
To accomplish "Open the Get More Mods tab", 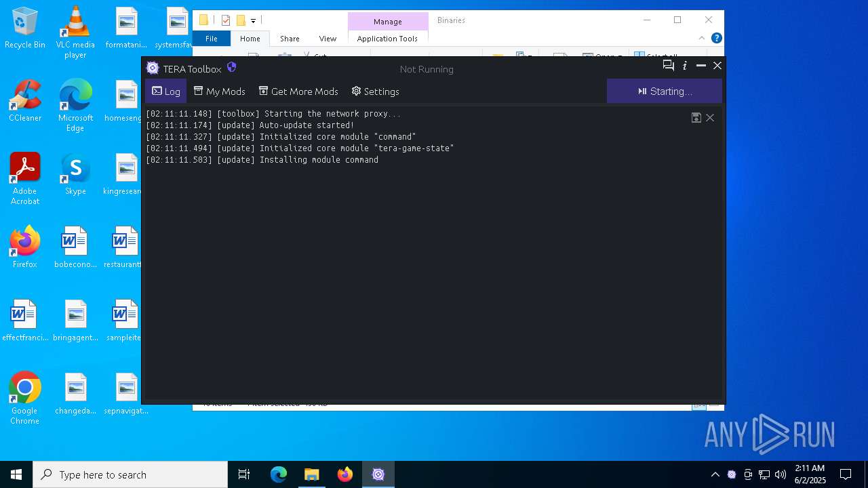I will [x=298, y=91].
